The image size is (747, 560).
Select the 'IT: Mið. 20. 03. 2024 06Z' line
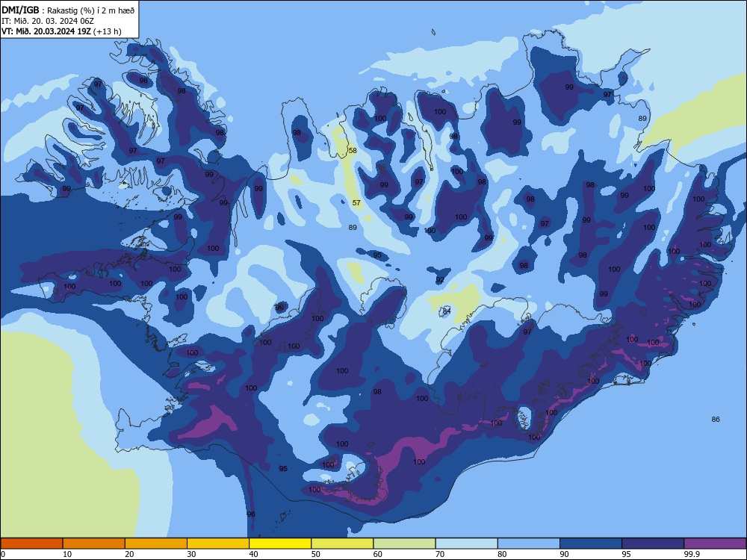[48, 21]
